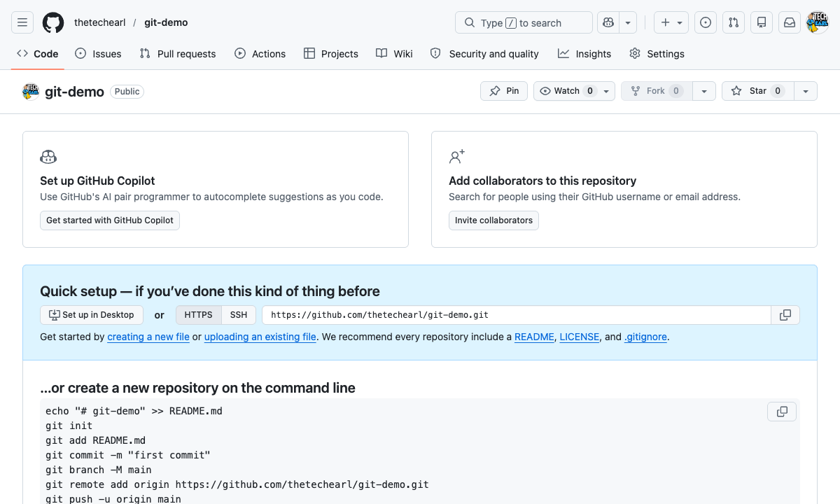Click the 'git push -u origin main' line

pyautogui.click(x=113, y=499)
